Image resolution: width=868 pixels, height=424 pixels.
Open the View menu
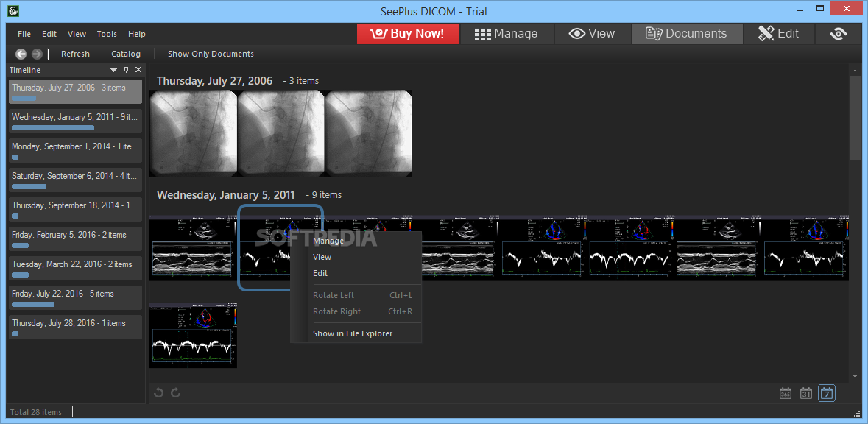click(x=77, y=34)
